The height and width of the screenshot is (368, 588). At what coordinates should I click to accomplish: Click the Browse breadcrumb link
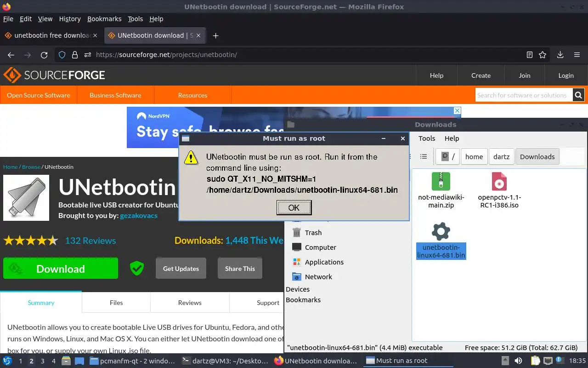pos(31,167)
